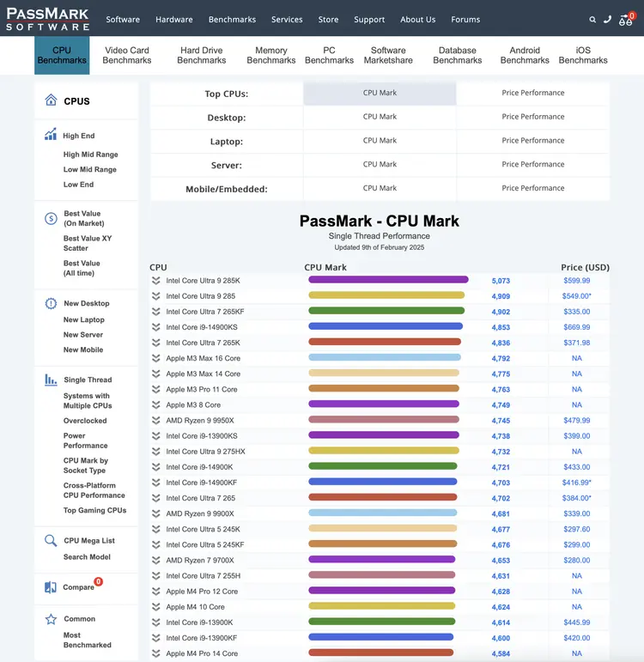
Task: Expand the AMD Ryzen 9 9950X row
Action: (156, 421)
